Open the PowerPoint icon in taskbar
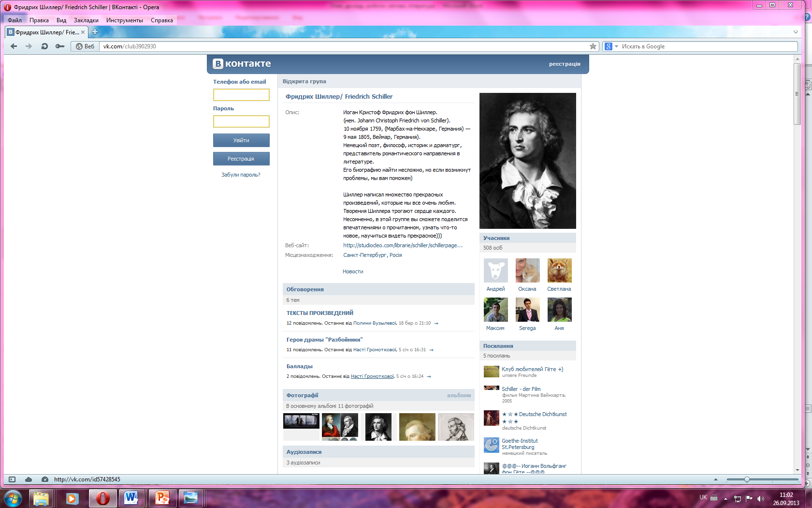This screenshot has height=508, width=812. [x=161, y=498]
